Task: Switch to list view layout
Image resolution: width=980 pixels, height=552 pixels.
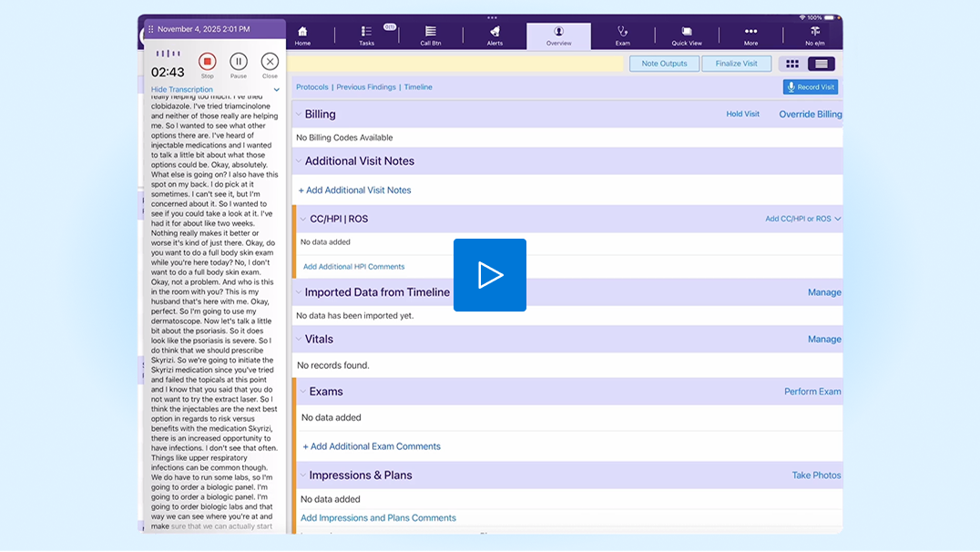Action: (x=822, y=64)
